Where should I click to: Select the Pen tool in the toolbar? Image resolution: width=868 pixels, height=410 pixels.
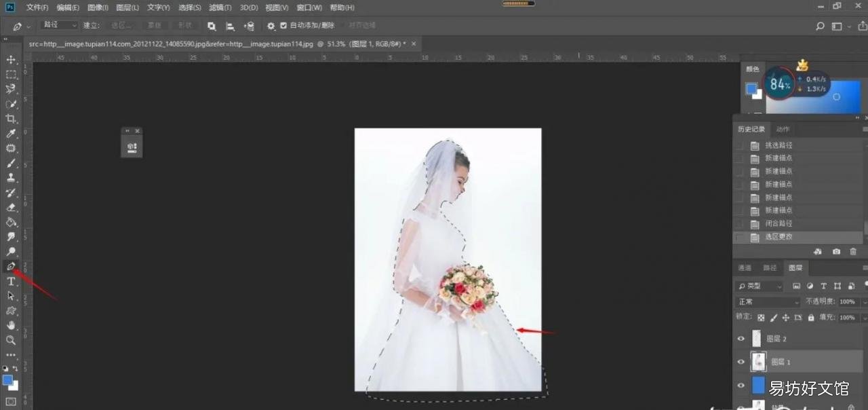point(11,266)
